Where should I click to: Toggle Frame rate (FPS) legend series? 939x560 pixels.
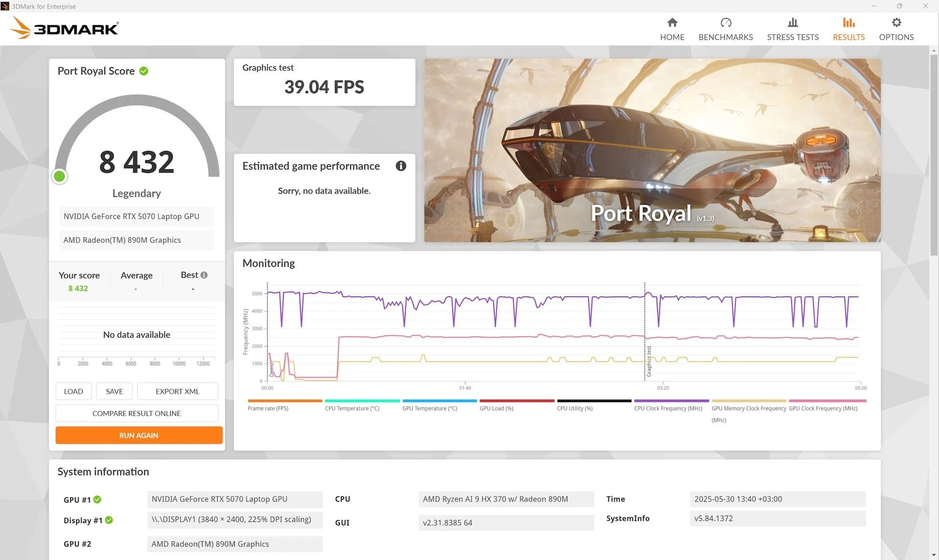click(268, 408)
